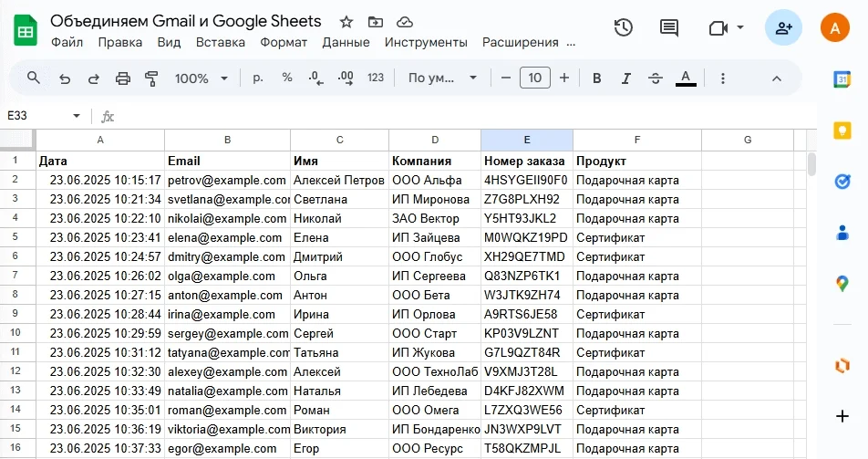Image resolution: width=868 pixels, height=459 pixels.
Task: Select the Paint format tool
Action: click(152, 78)
